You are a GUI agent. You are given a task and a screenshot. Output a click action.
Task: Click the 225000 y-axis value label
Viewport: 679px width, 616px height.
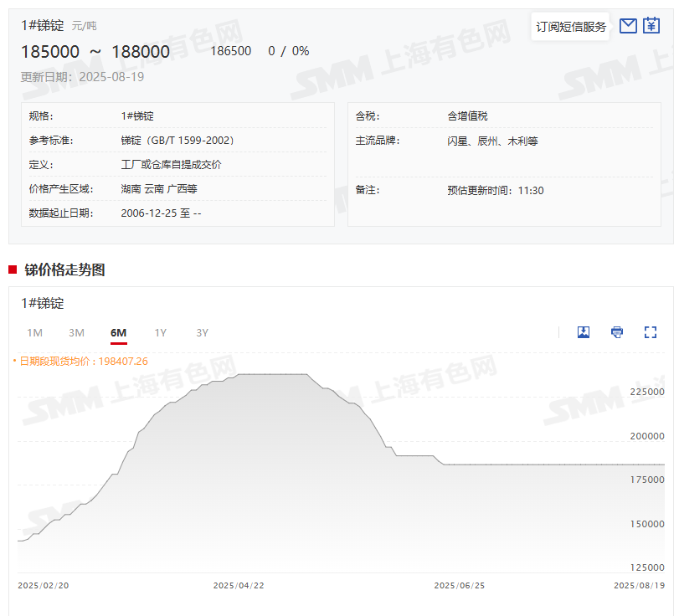[x=646, y=392]
